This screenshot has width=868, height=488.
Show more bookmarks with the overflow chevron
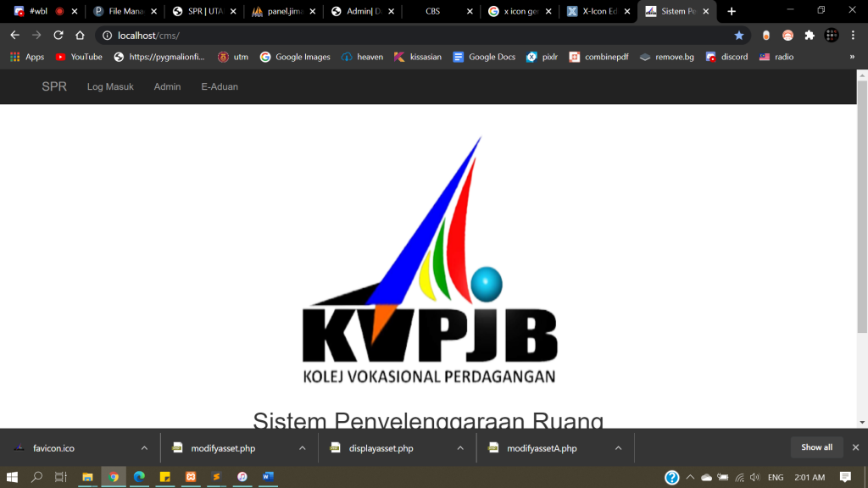click(852, 57)
